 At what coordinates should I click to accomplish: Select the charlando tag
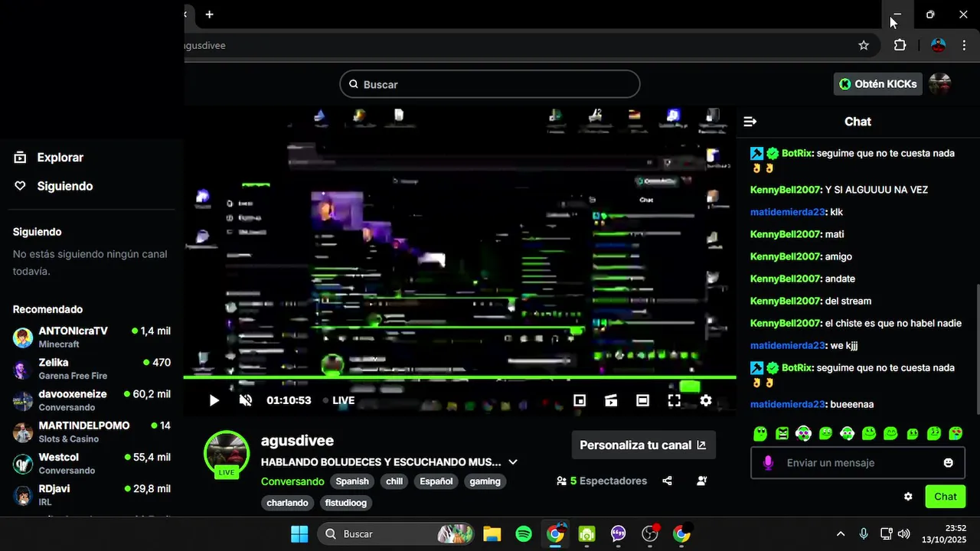[x=288, y=503]
